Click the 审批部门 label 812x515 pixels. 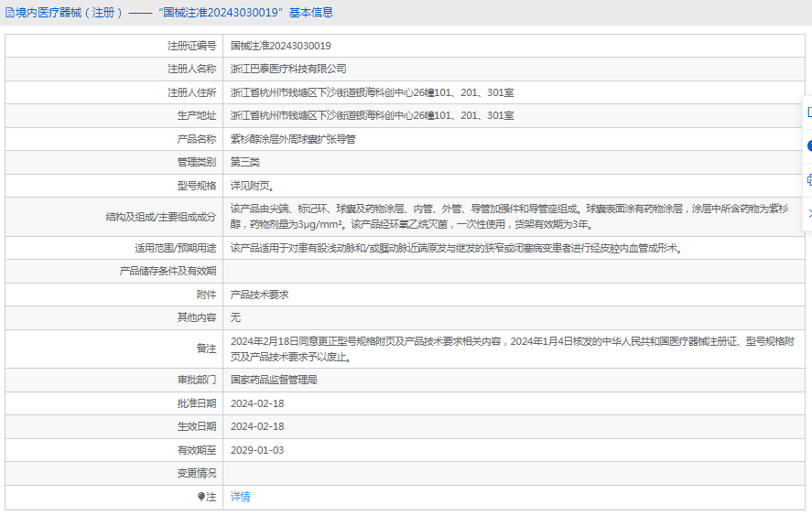click(x=197, y=380)
